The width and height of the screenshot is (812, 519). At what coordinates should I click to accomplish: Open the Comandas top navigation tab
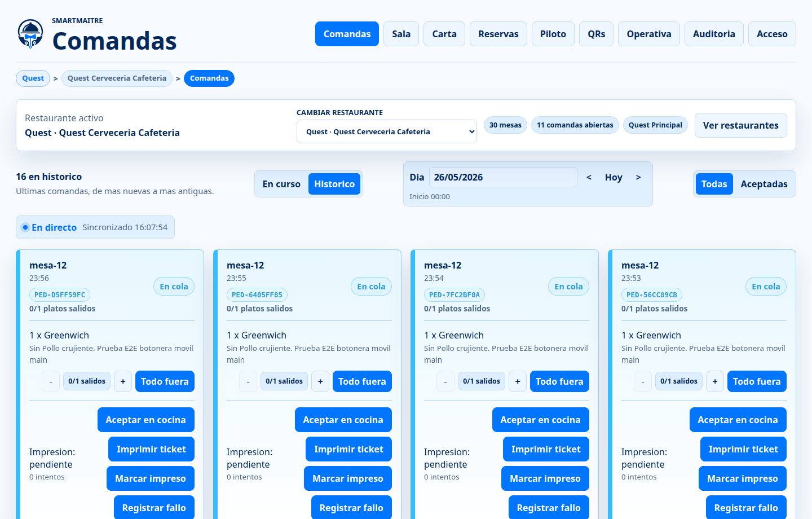pyautogui.click(x=347, y=34)
